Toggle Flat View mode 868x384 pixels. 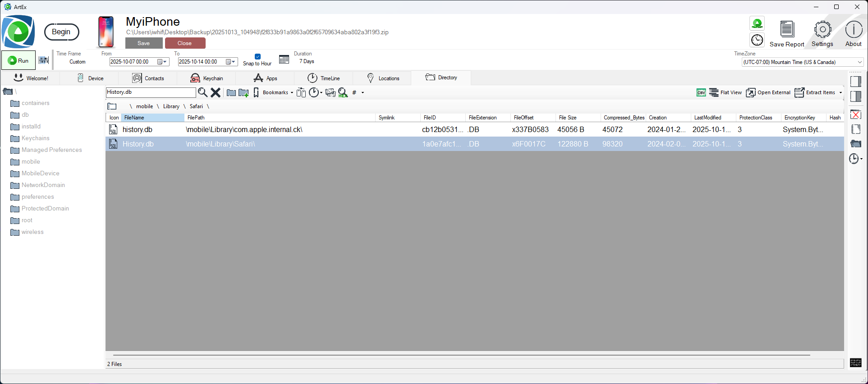(x=725, y=92)
